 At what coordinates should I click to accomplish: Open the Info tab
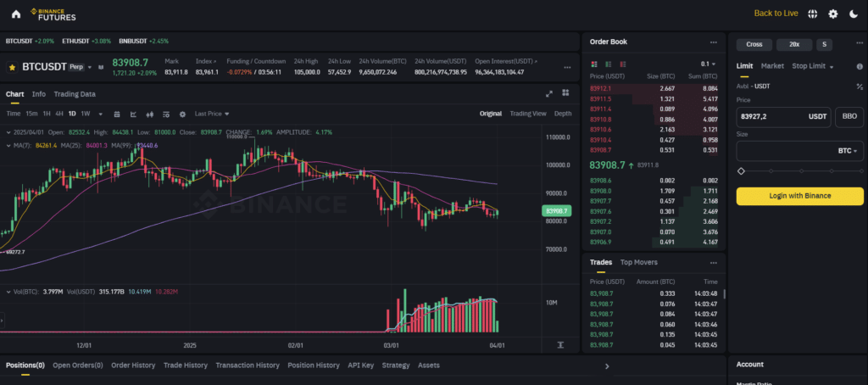tap(39, 94)
